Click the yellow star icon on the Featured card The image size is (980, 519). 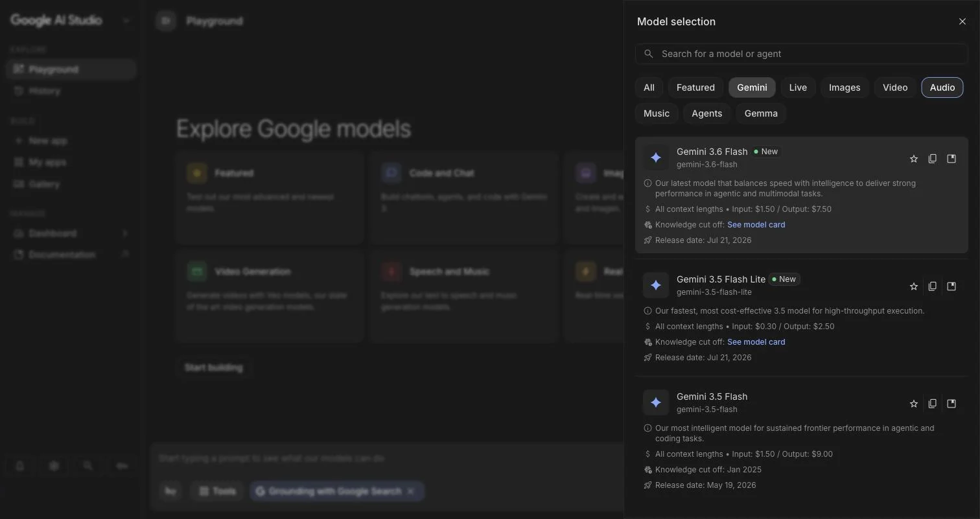[x=197, y=173]
